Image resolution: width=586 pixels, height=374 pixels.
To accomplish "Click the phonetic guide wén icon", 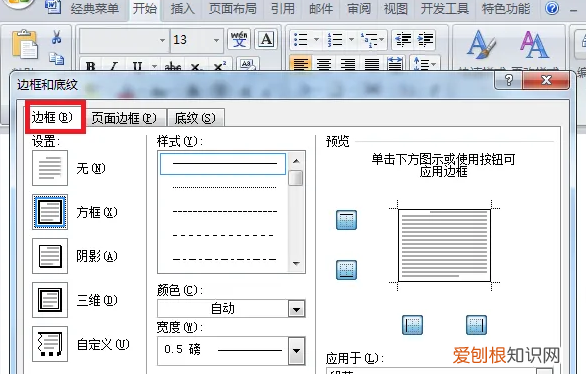I will click(x=239, y=39).
